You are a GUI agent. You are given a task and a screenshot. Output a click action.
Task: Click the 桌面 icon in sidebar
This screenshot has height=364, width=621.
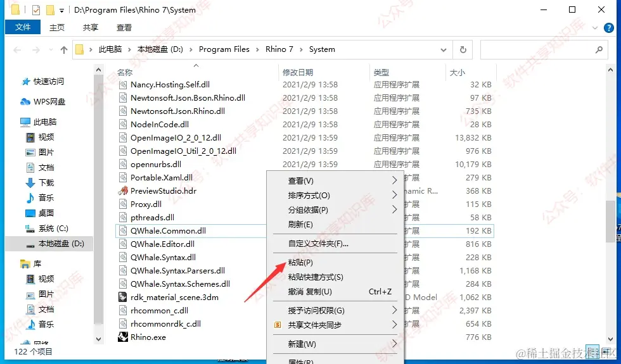point(30,213)
